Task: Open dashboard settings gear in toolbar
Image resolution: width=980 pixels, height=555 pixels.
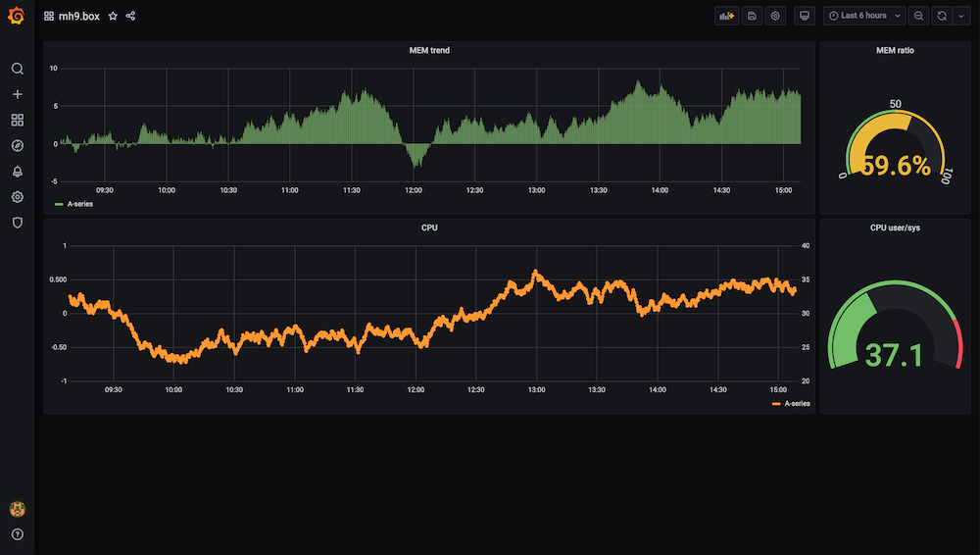Action: (775, 16)
